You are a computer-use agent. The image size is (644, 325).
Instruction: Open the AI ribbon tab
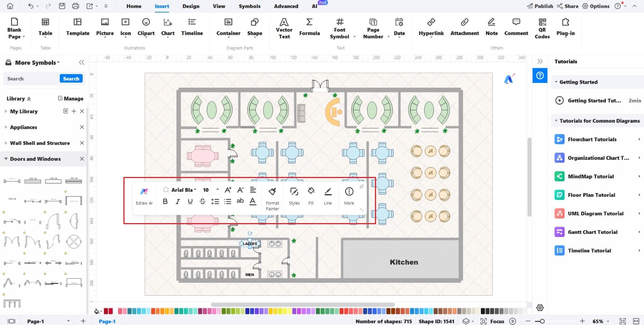(x=314, y=6)
